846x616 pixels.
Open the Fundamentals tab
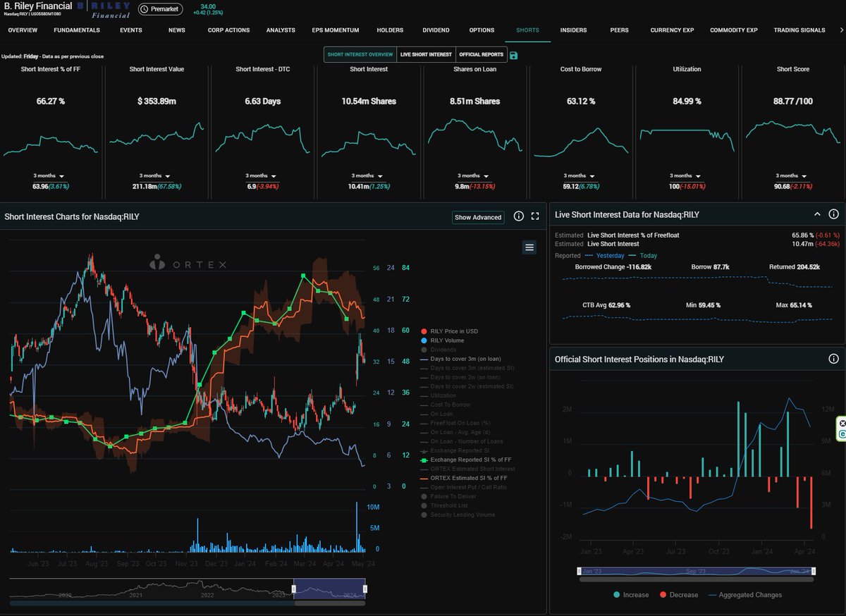click(x=77, y=30)
